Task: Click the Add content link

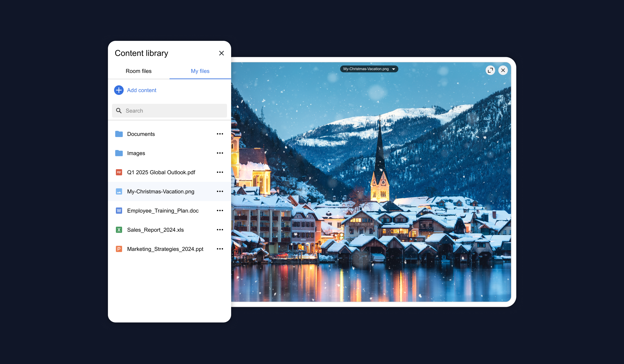Action: pos(142,90)
